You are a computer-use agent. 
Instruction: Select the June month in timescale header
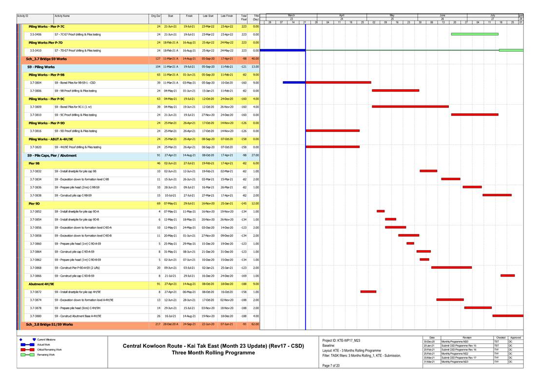coord(442,16)
